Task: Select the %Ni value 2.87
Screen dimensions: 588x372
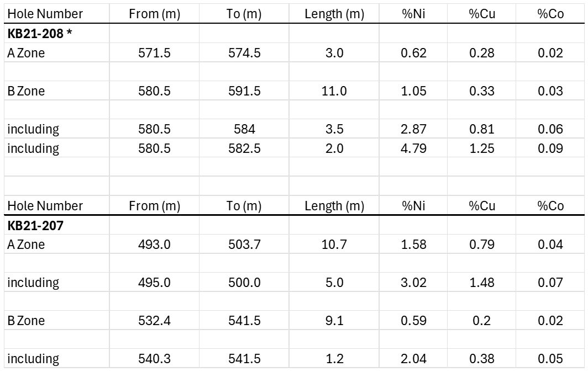Action: point(414,129)
